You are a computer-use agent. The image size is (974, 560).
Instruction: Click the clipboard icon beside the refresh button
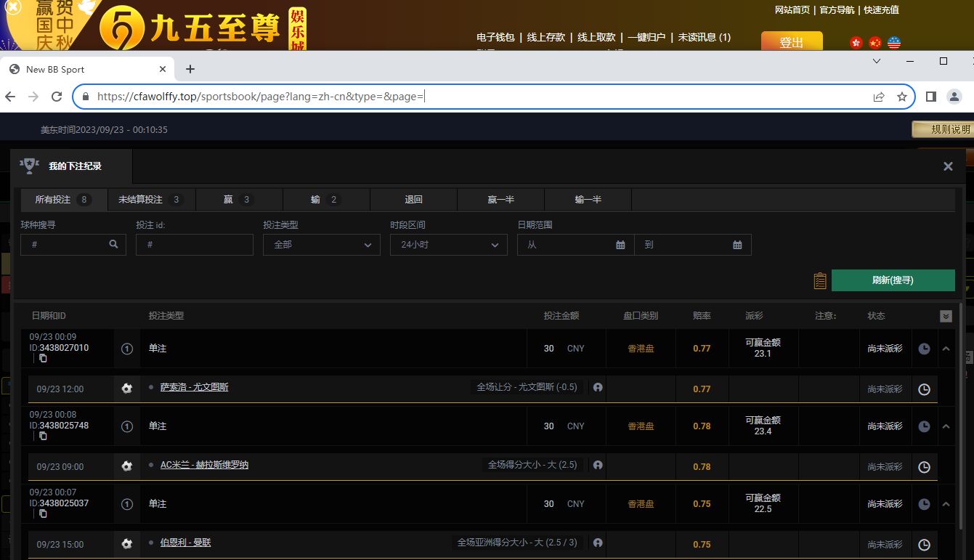click(820, 280)
